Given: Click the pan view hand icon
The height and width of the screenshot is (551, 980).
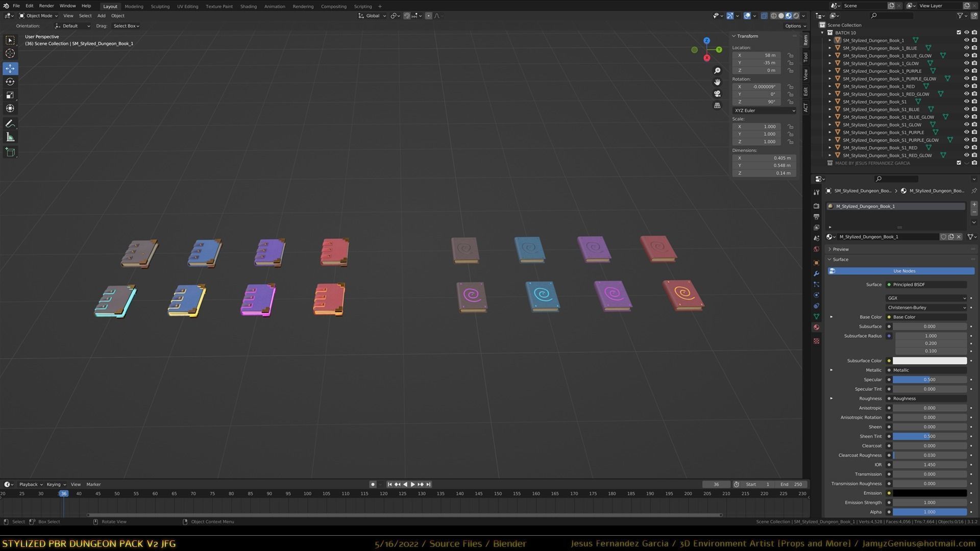Looking at the screenshot, I should click(717, 82).
